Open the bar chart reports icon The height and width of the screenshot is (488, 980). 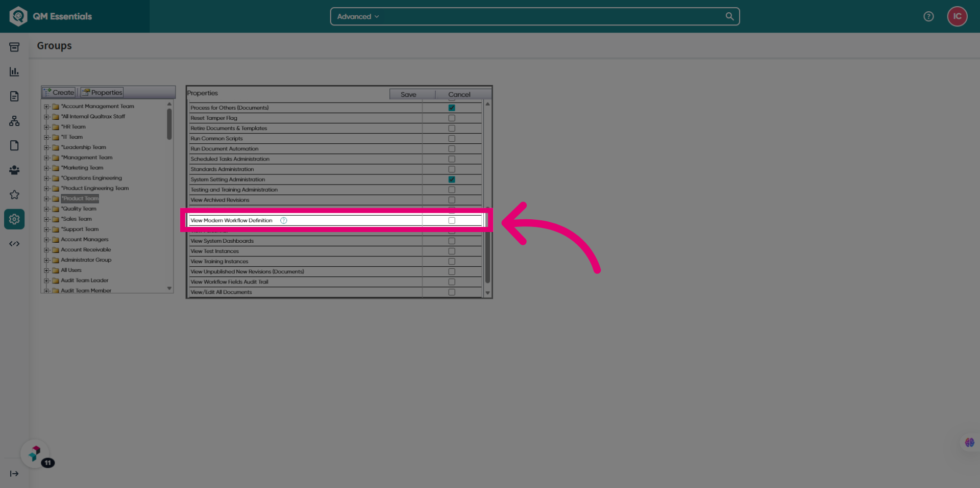pos(14,71)
